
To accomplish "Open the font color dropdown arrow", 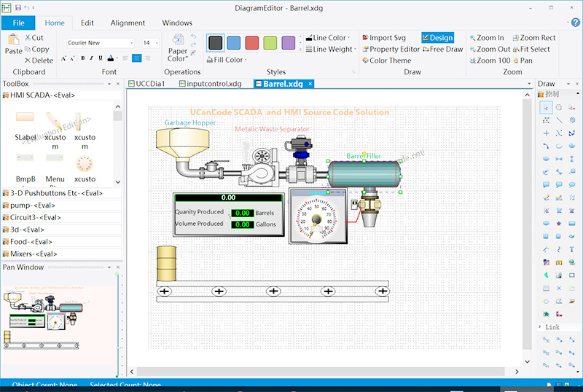I will coord(117,58).
